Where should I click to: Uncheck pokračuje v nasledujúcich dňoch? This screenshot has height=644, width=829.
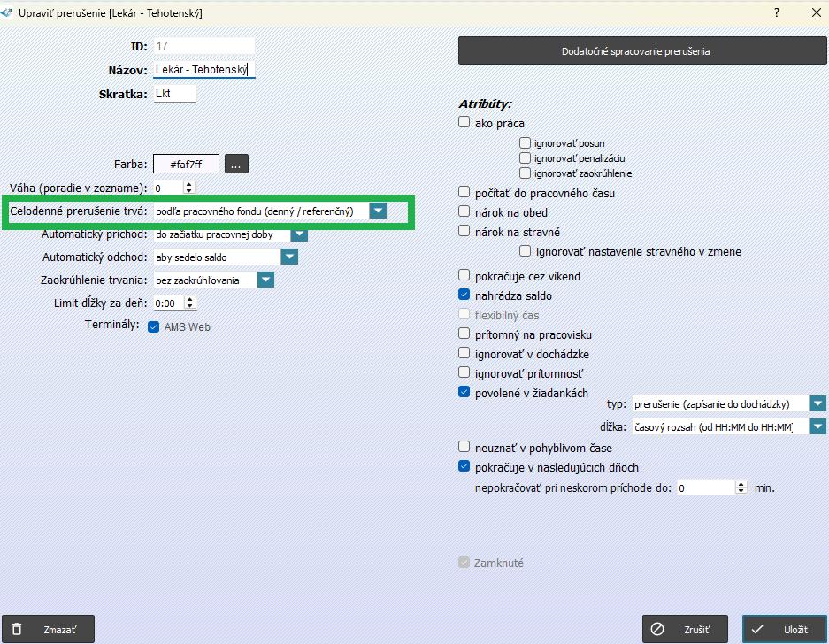pyautogui.click(x=464, y=466)
